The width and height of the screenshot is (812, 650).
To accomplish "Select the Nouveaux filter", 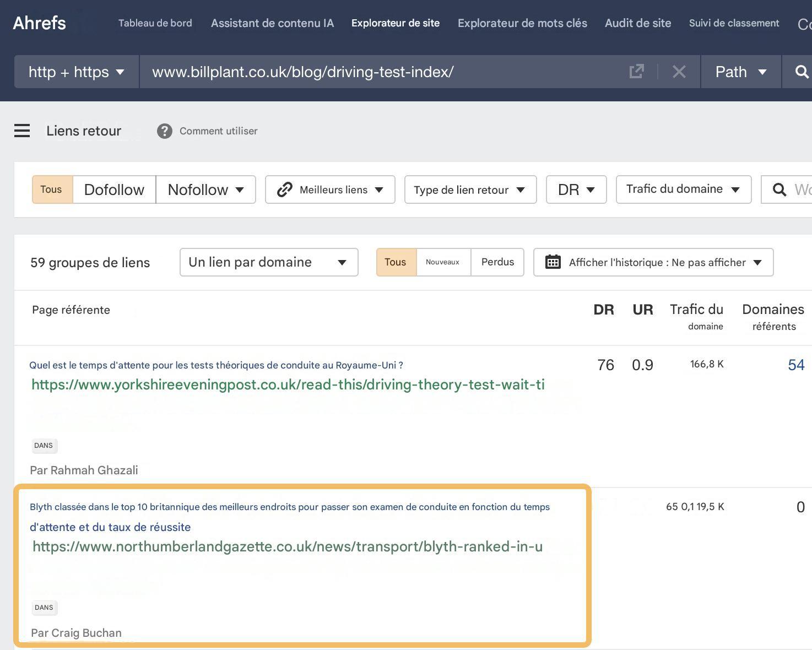I will tap(443, 262).
